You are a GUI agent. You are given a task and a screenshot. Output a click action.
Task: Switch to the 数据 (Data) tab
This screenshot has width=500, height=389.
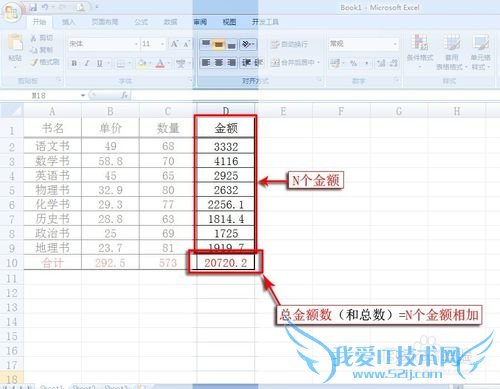point(170,22)
